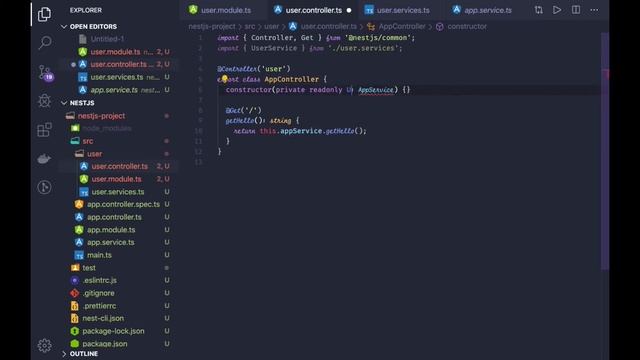Click the editor vertical scrollbar
Image resolution: width=640 pixels, height=360 pixels.
604,151
